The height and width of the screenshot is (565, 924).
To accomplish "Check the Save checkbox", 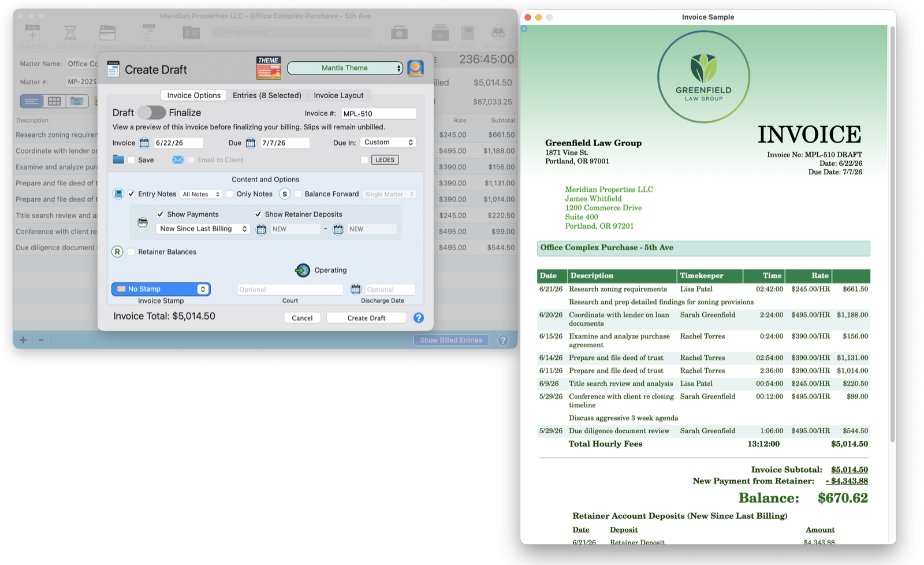I will 132,160.
